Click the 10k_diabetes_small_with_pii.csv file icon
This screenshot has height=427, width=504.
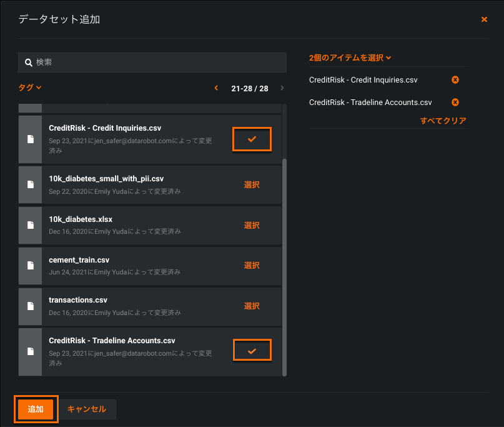[x=30, y=184]
